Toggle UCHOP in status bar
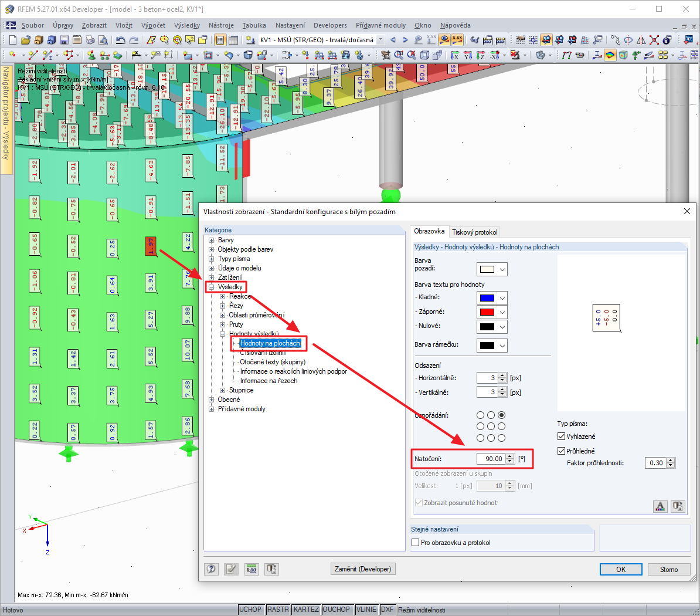This screenshot has height=616, width=700. (x=250, y=610)
